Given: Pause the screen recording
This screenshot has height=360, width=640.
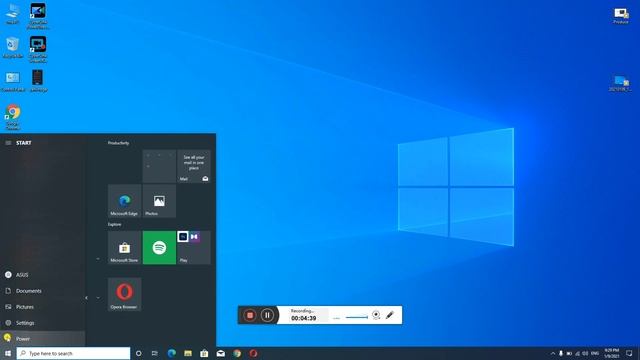Looking at the screenshot, I should (x=267, y=315).
